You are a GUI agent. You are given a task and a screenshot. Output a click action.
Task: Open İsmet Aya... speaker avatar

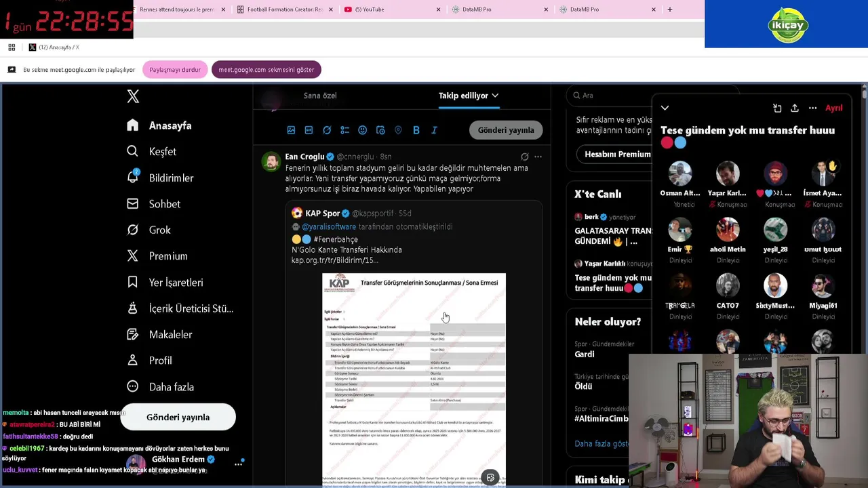(823, 174)
